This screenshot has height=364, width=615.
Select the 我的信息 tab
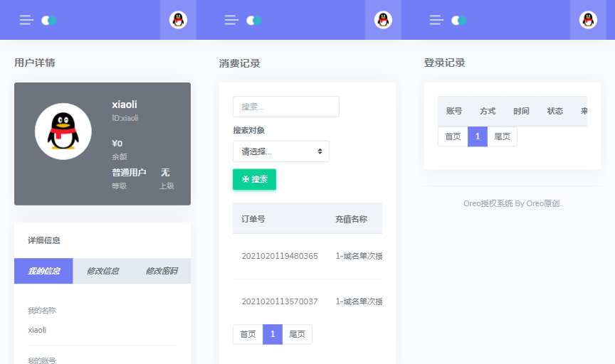tap(43, 271)
